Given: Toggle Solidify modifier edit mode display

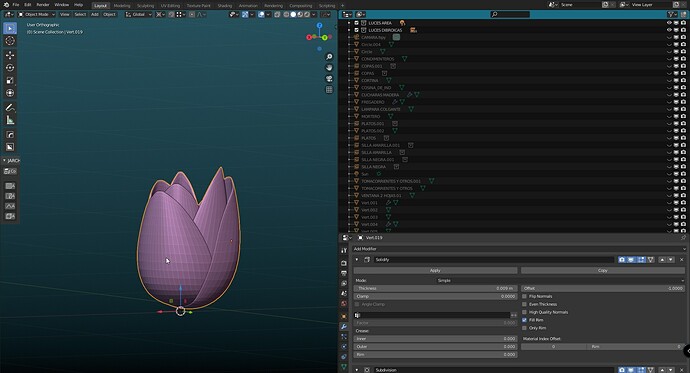Looking at the screenshot, I should [x=641, y=260].
